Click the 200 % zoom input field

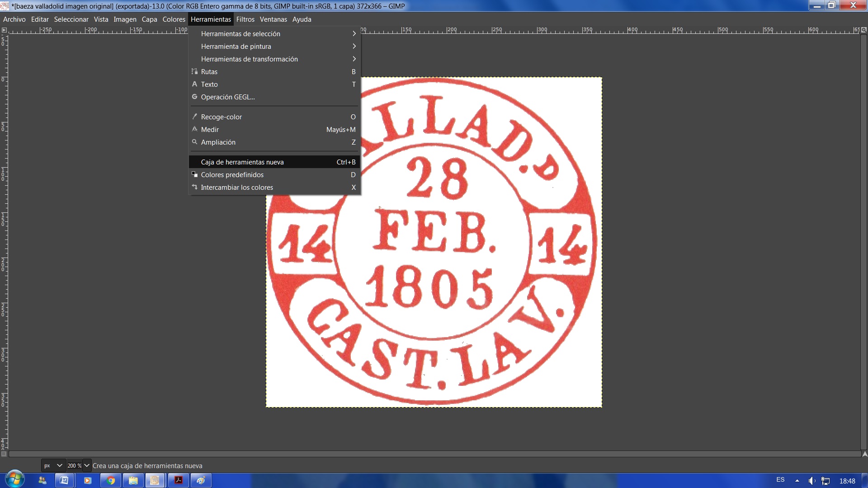[75, 465]
